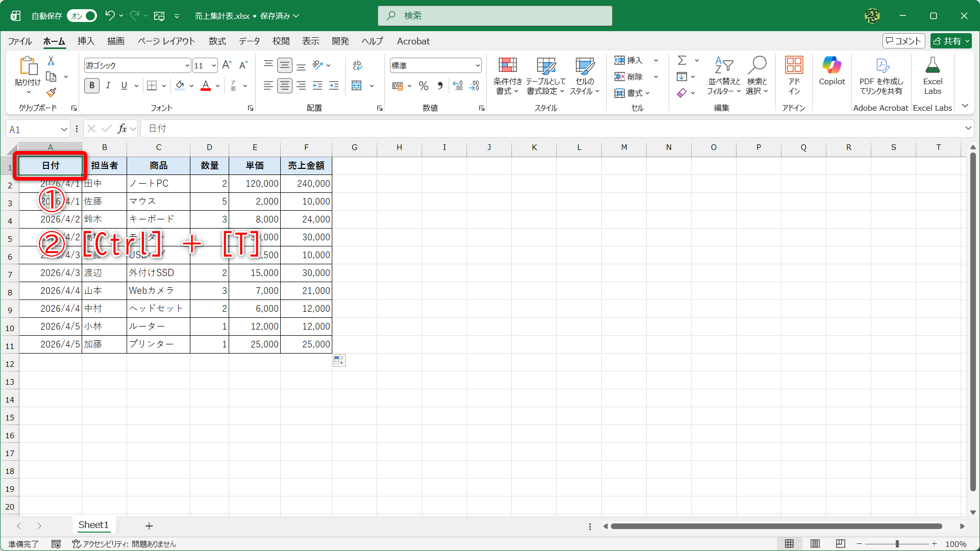Toggle center alignment button
The width and height of the screenshot is (980, 551).
285,86
